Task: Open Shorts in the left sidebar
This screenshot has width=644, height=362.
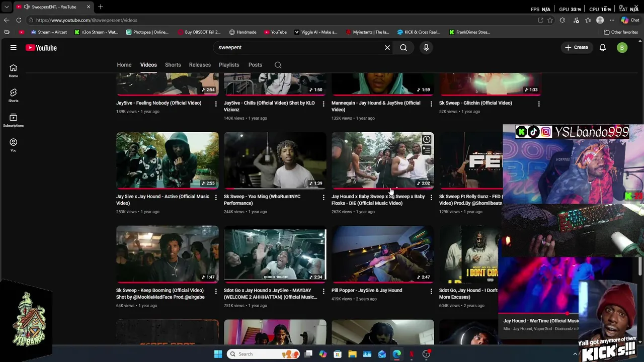Action: (14, 96)
